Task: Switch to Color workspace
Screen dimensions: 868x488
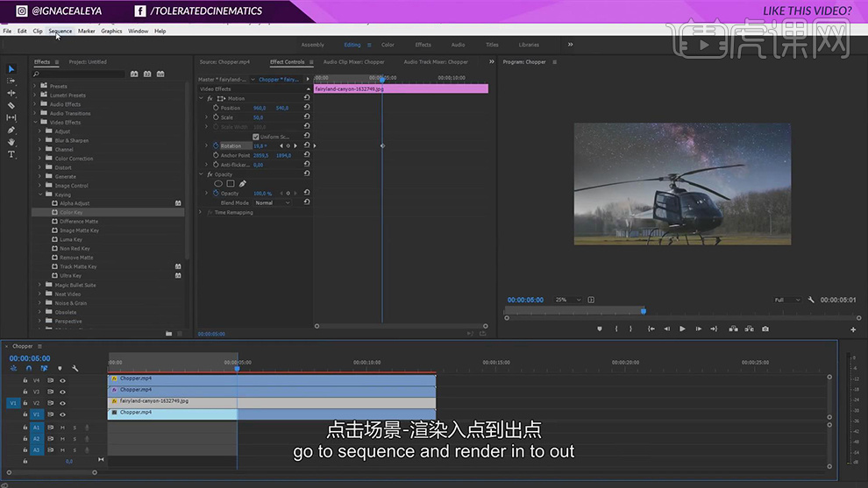Action: point(388,45)
